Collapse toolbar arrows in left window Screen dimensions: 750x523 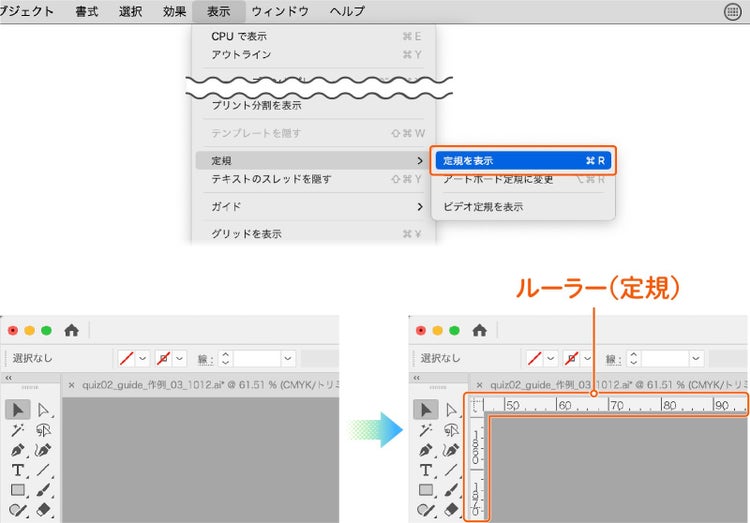pos(9,378)
